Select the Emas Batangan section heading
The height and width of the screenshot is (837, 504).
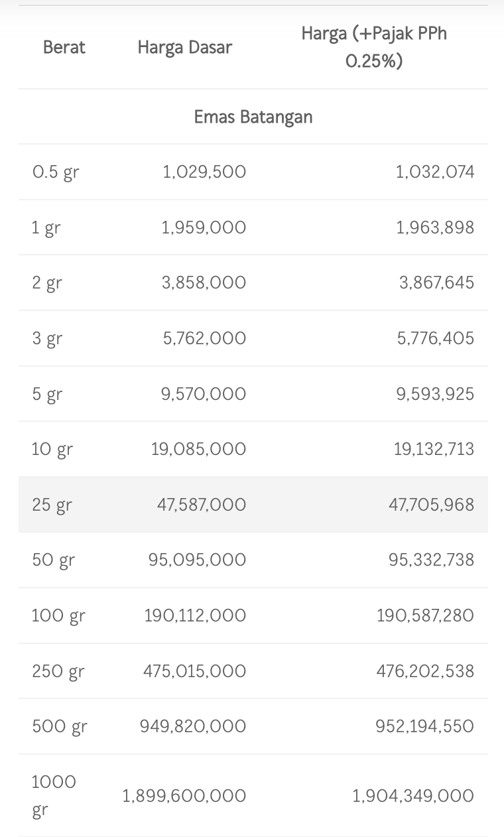pos(253,117)
